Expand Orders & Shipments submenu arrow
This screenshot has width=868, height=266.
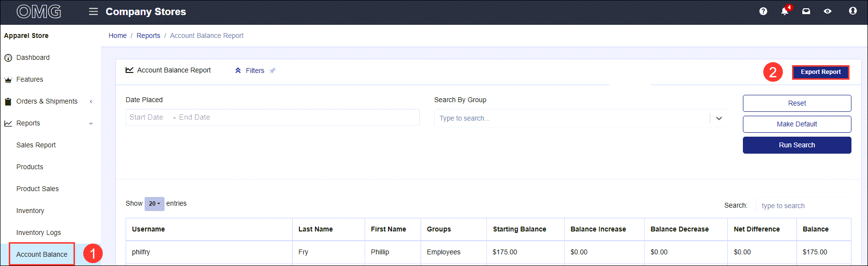tap(91, 102)
